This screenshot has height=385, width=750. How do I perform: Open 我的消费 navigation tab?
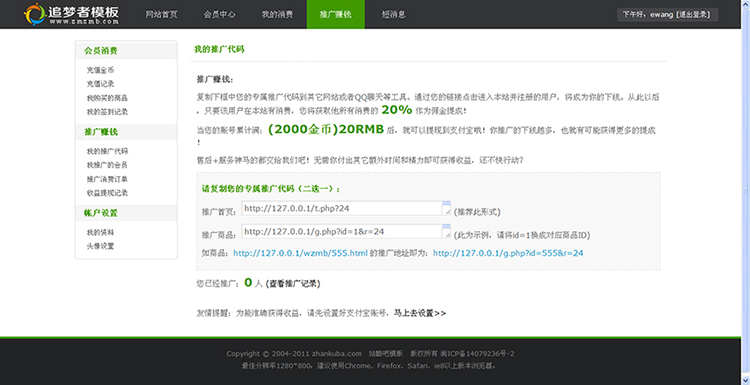click(277, 14)
